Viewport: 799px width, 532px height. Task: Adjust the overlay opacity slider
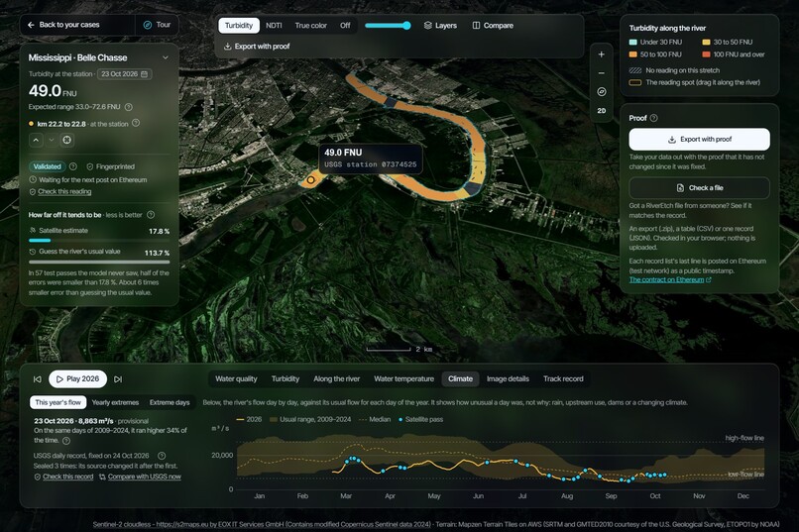pos(388,26)
